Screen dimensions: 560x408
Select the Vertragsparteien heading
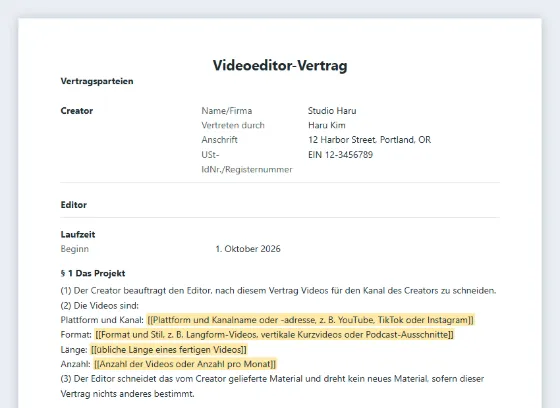97,81
